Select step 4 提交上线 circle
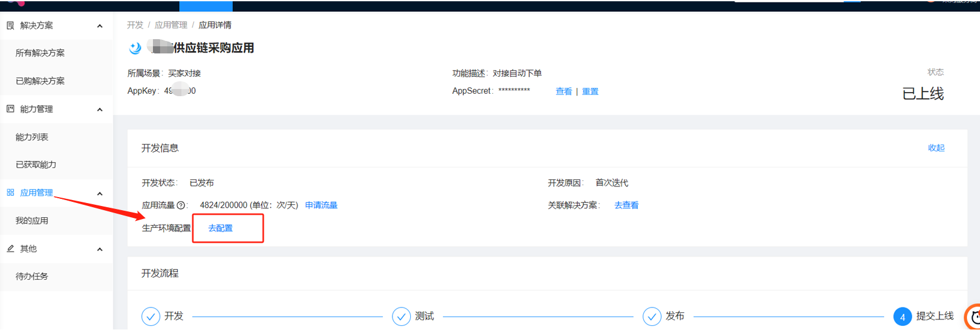 [x=902, y=317]
